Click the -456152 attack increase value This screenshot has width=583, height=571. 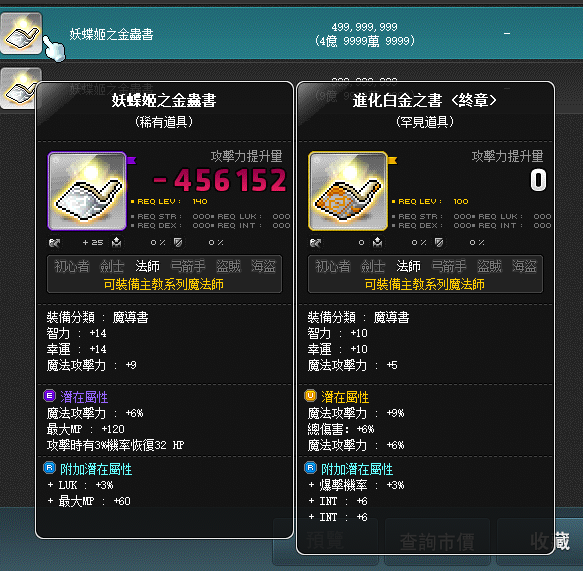click(220, 180)
